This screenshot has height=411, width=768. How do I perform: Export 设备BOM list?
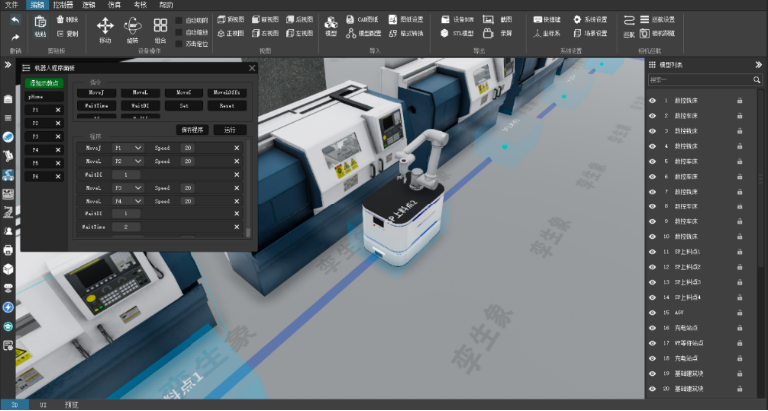point(457,20)
